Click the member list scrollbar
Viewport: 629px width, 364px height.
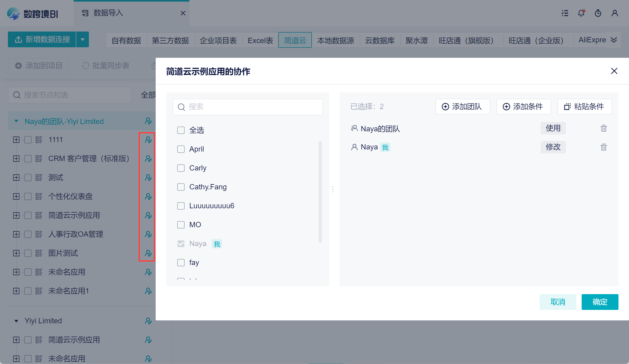320,192
